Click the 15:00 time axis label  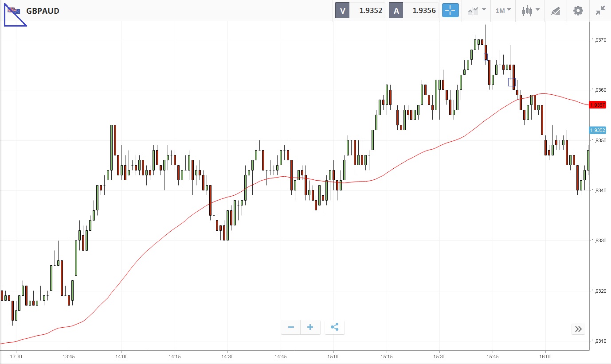coord(333,356)
